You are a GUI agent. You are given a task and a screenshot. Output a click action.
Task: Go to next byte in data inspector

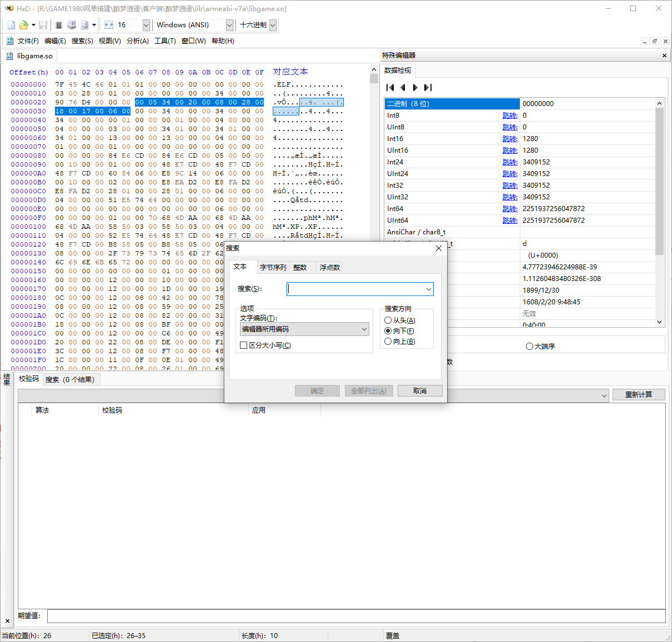[x=415, y=87]
